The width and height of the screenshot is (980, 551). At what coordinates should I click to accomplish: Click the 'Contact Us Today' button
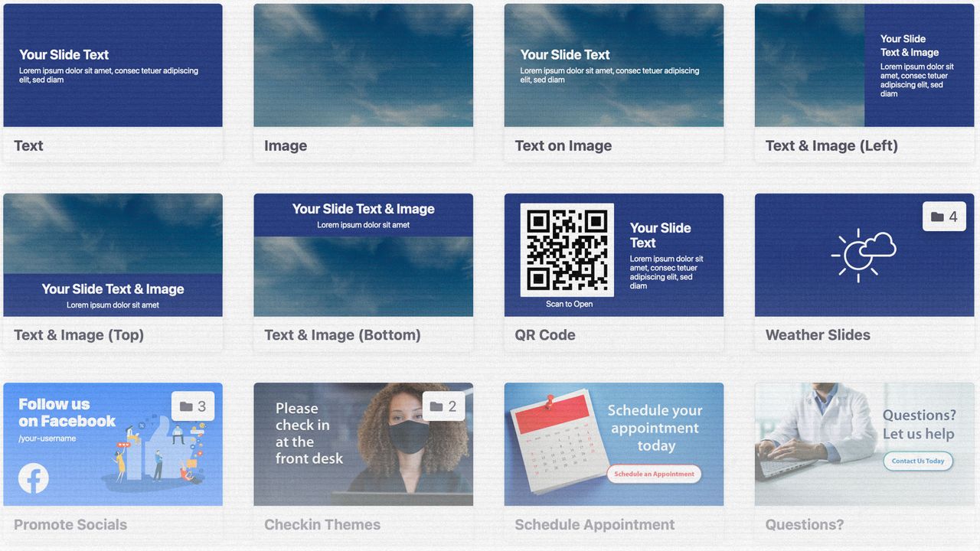pyautogui.click(x=918, y=461)
